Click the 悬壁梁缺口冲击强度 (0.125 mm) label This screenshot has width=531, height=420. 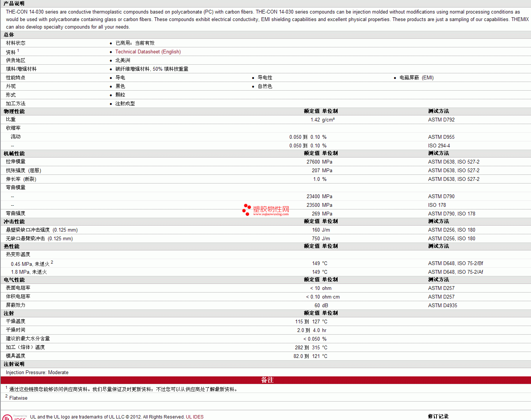pos(42,230)
